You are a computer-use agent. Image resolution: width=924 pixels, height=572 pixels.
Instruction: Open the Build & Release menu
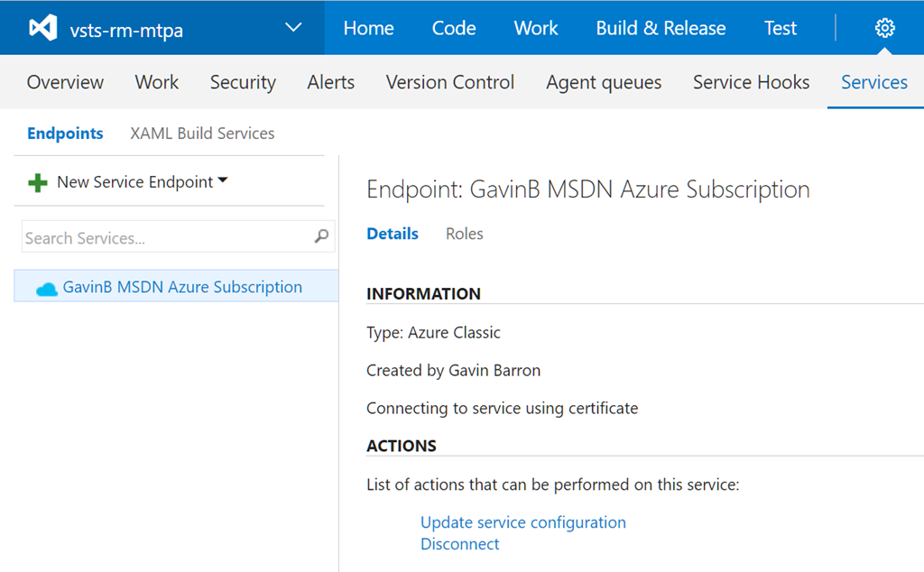pos(661,28)
